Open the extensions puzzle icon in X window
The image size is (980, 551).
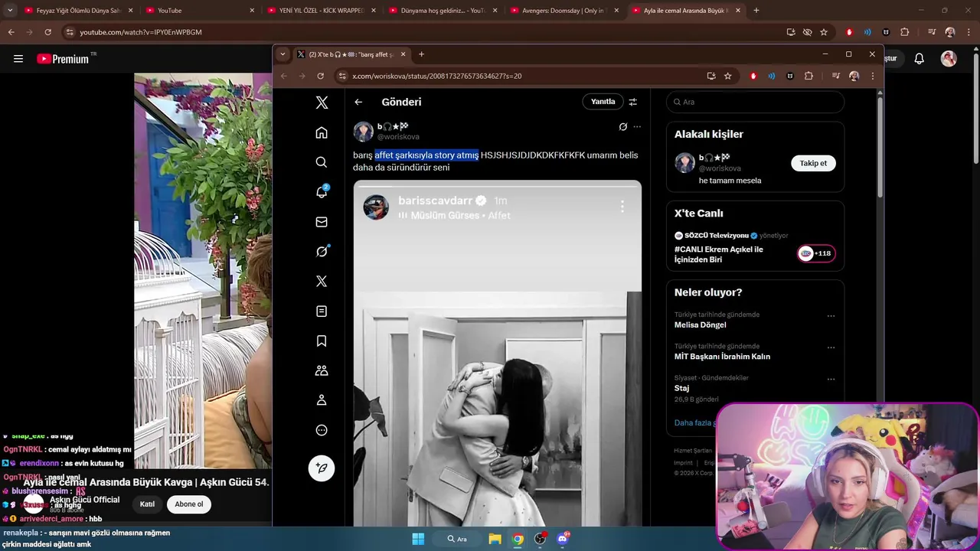pyautogui.click(x=808, y=76)
